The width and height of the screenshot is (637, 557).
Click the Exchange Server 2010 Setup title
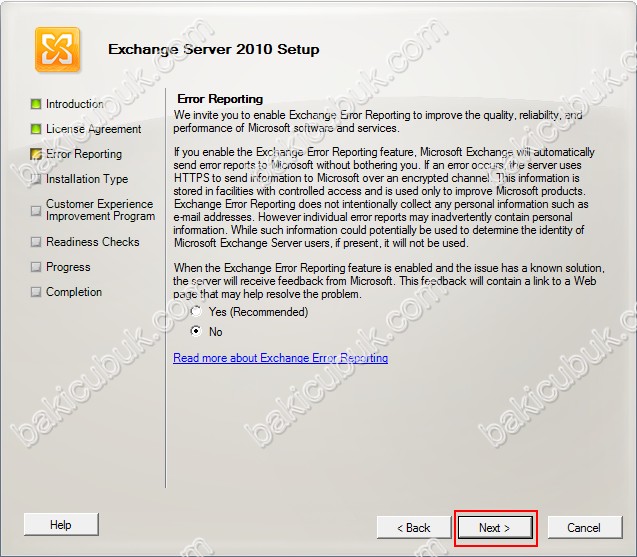tap(214, 49)
